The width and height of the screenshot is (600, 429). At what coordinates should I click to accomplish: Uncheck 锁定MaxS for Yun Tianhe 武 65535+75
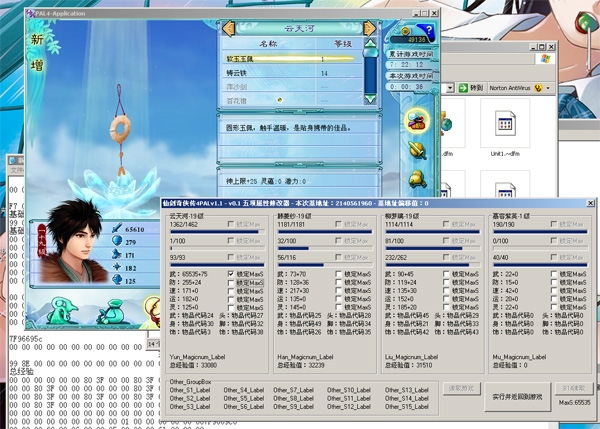coord(231,274)
